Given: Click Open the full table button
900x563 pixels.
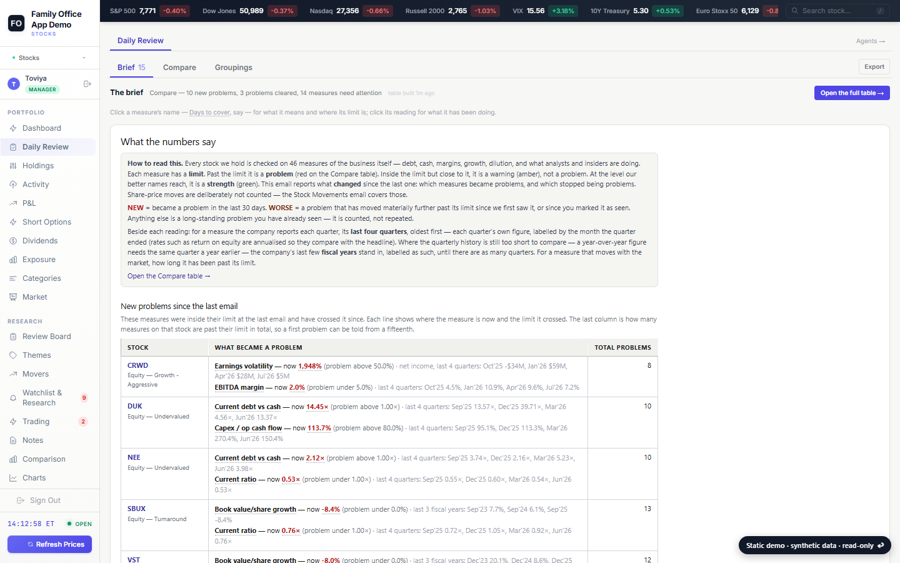Looking at the screenshot, I should pos(852,93).
